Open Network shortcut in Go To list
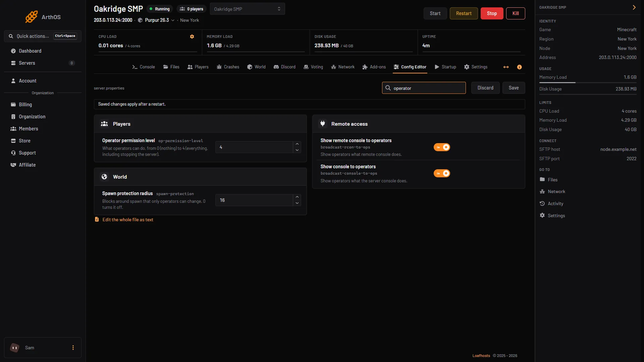 coord(552,191)
